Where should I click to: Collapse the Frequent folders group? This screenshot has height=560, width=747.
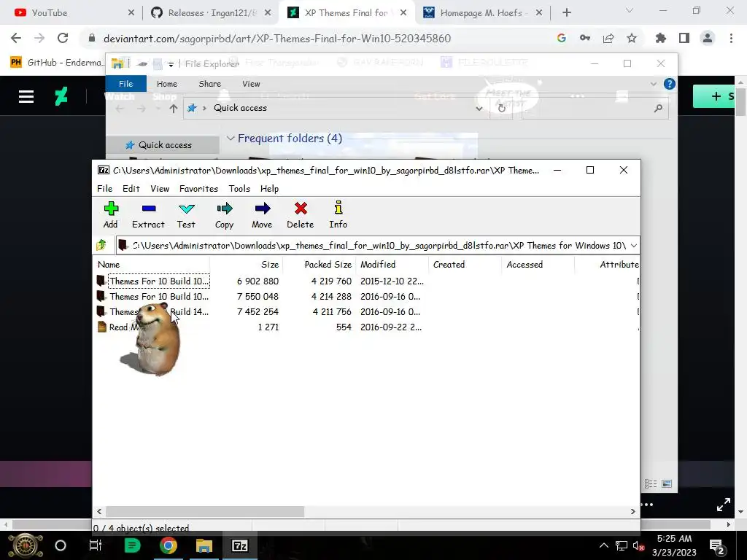[x=231, y=138]
